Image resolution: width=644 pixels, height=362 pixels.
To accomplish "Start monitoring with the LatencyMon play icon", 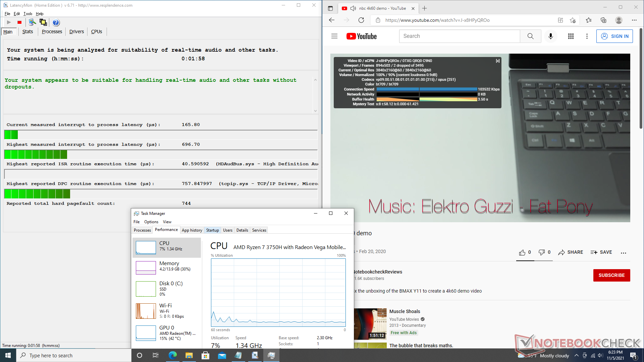I will click(9, 22).
